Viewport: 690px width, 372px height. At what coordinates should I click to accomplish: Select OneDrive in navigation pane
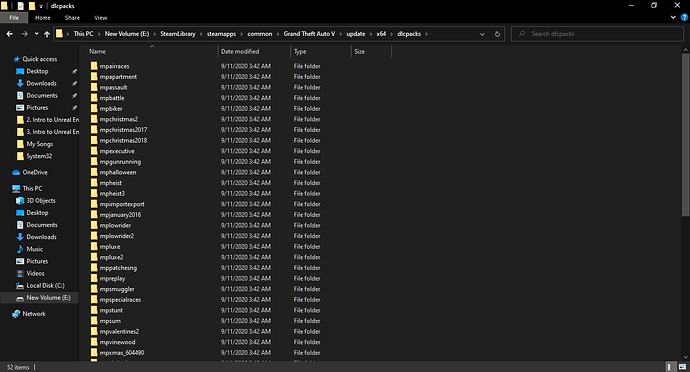35,172
